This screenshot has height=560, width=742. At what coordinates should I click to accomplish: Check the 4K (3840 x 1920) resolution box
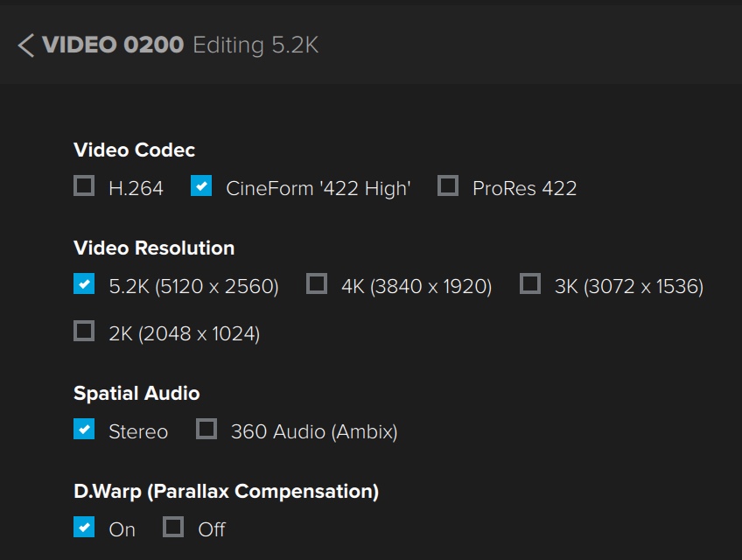pos(317,283)
